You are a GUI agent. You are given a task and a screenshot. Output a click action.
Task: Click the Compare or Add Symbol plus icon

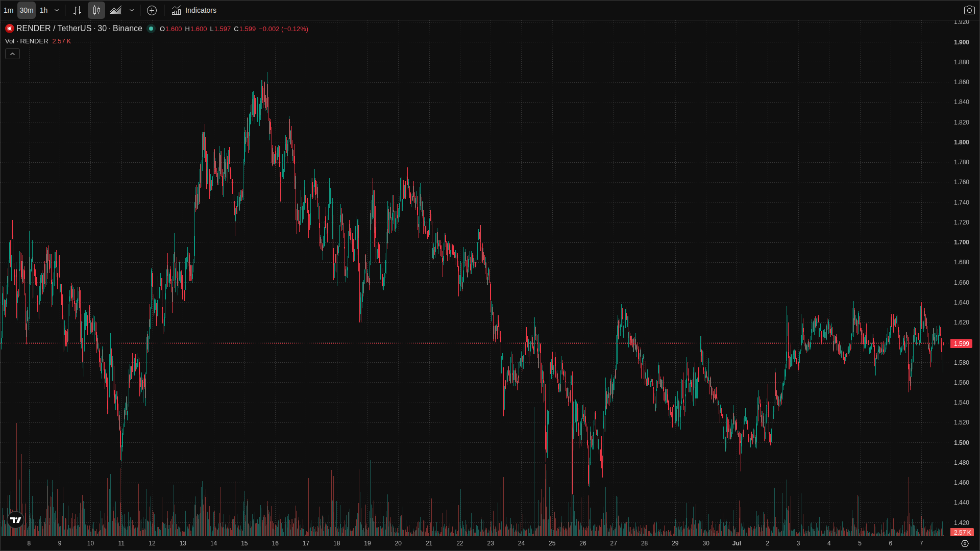(152, 10)
